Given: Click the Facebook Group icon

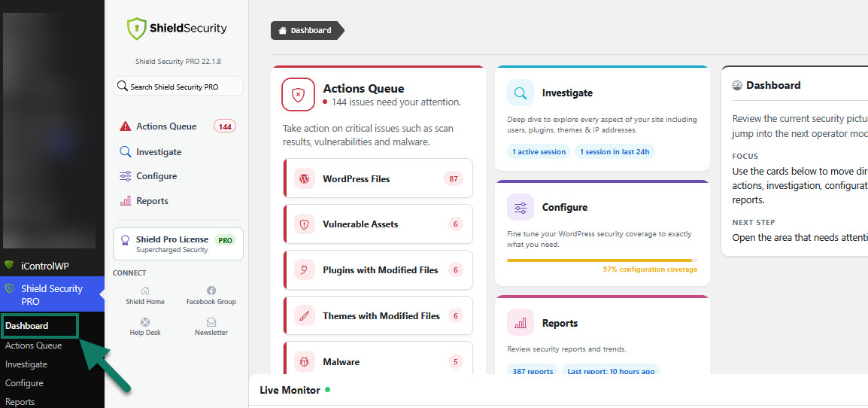Looking at the screenshot, I should click(211, 291).
